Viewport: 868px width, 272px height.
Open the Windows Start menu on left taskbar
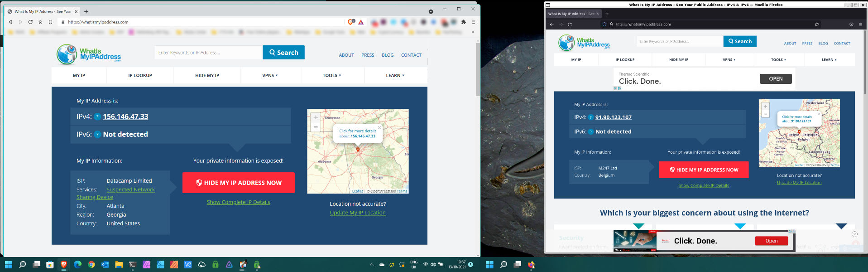click(x=8, y=265)
